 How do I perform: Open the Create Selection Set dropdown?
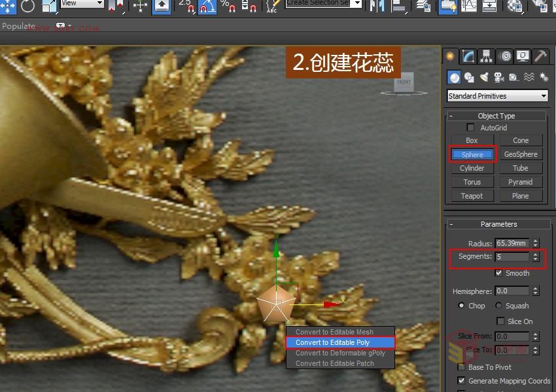tap(323, 3)
